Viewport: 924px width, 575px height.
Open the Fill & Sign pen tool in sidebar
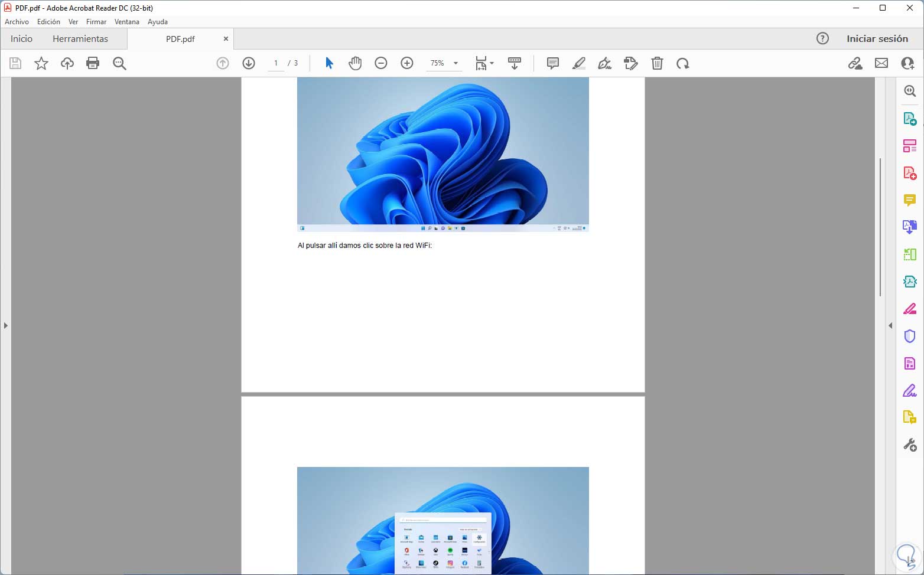[910, 390]
